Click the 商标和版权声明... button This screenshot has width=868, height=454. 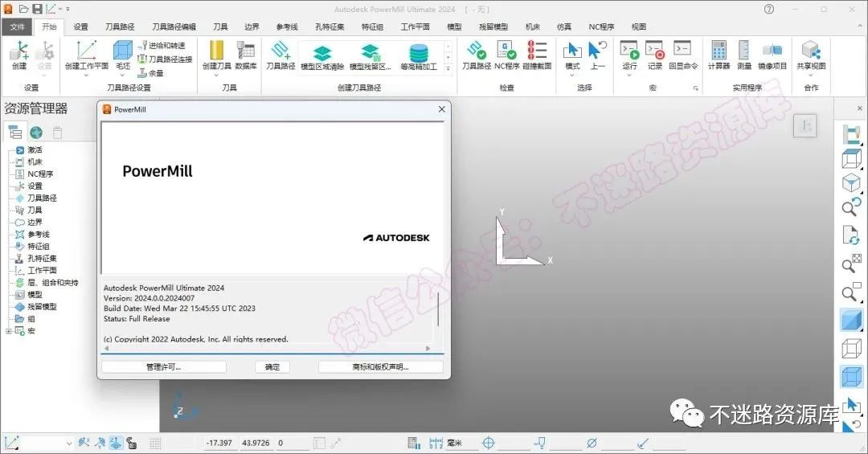pos(381,366)
